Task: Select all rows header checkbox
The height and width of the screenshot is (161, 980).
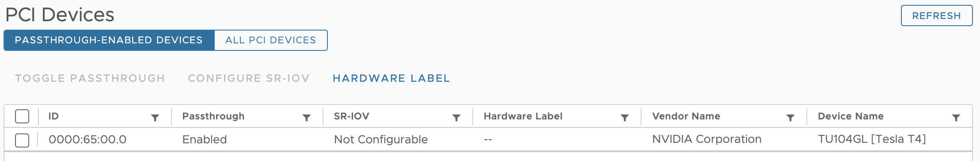Action: [x=22, y=116]
